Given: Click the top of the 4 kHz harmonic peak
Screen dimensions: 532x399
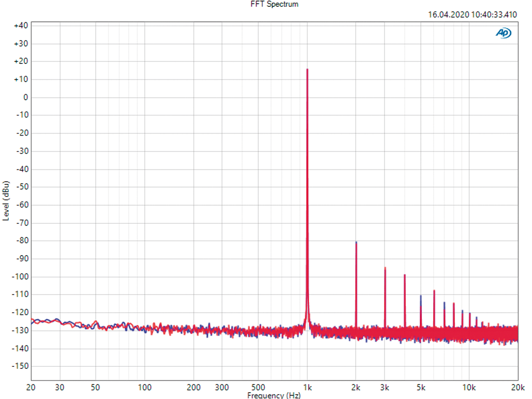Looking at the screenshot, I should [405, 275].
